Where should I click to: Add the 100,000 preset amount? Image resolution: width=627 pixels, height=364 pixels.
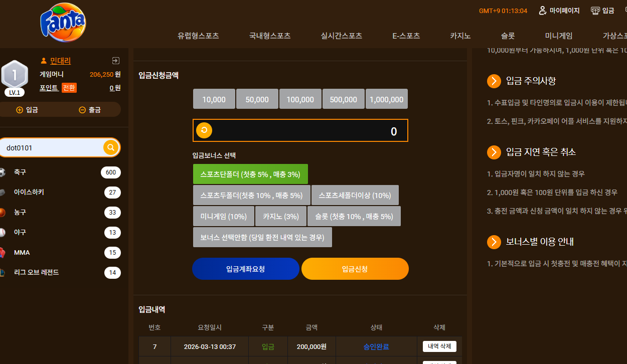click(300, 99)
